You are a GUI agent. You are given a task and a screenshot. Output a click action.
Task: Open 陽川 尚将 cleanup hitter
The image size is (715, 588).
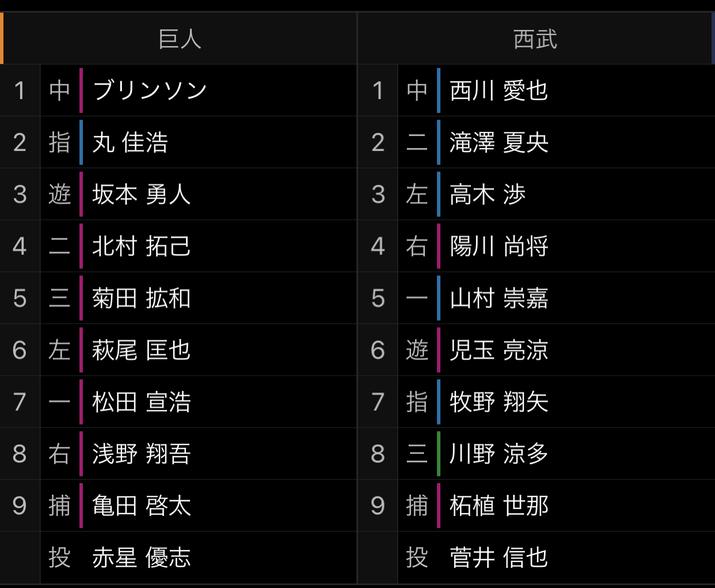pyautogui.click(x=499, y=246)
